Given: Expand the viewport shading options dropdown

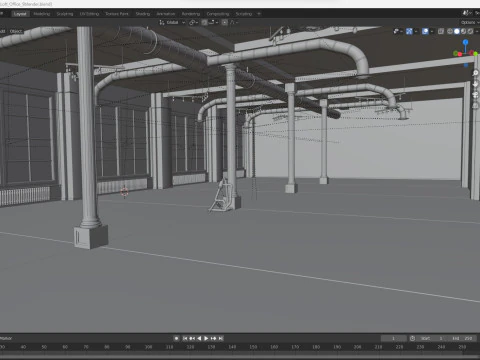Looking at the screenshot, I should [477, 31].
